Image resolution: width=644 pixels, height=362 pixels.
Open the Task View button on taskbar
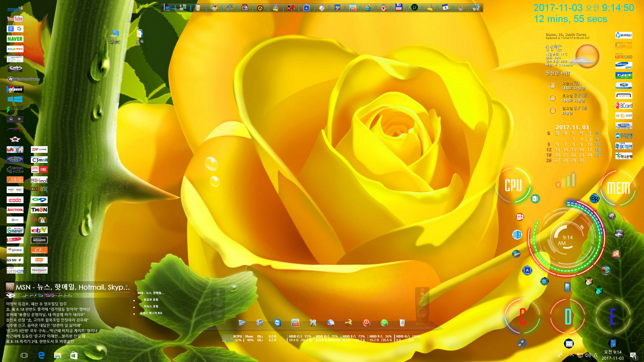[24, 355]
